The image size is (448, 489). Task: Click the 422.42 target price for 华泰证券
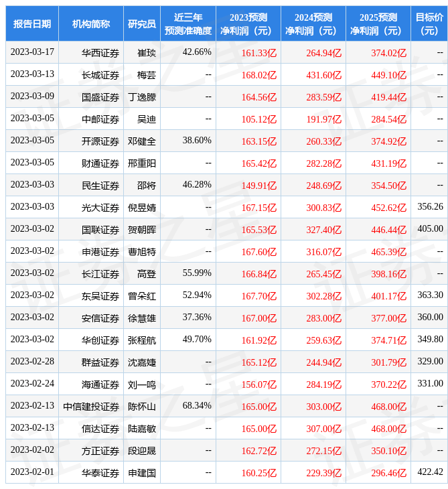click(429, 472)
